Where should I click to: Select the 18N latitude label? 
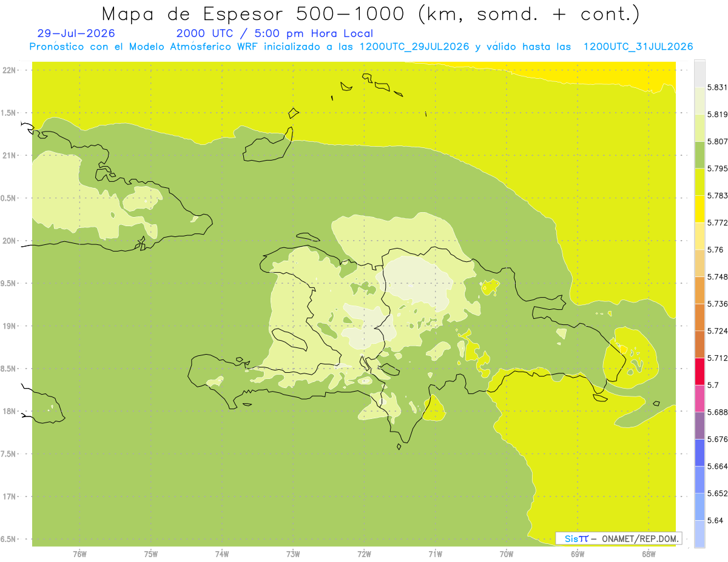tap(10, 411)
